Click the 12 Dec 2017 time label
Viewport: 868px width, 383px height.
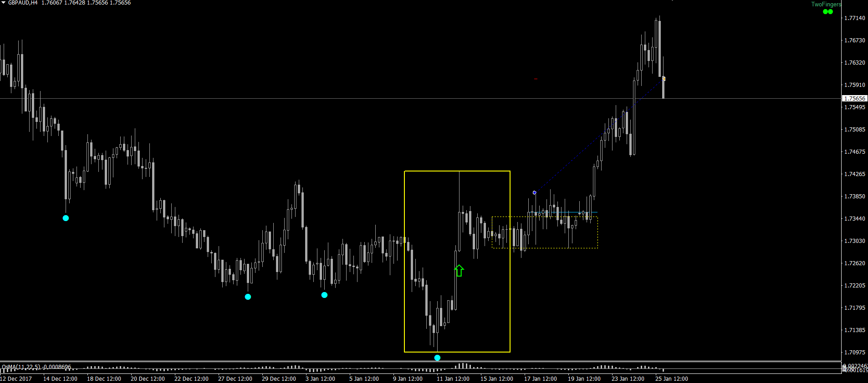(16, 379)
